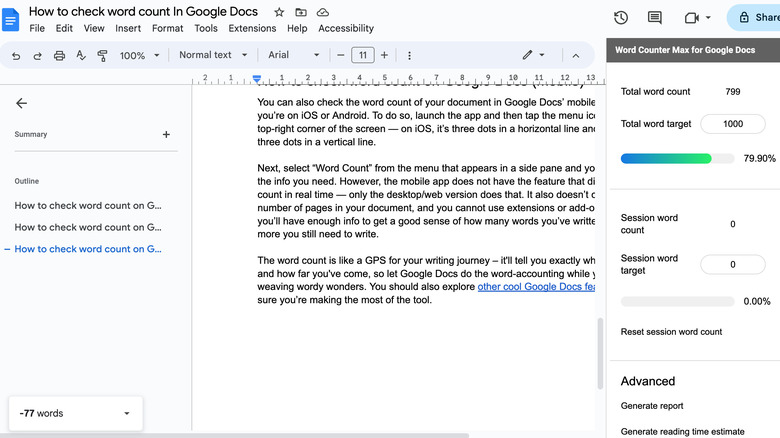Undo the last action
Screen dimensions: 780x438
(16, 56)
